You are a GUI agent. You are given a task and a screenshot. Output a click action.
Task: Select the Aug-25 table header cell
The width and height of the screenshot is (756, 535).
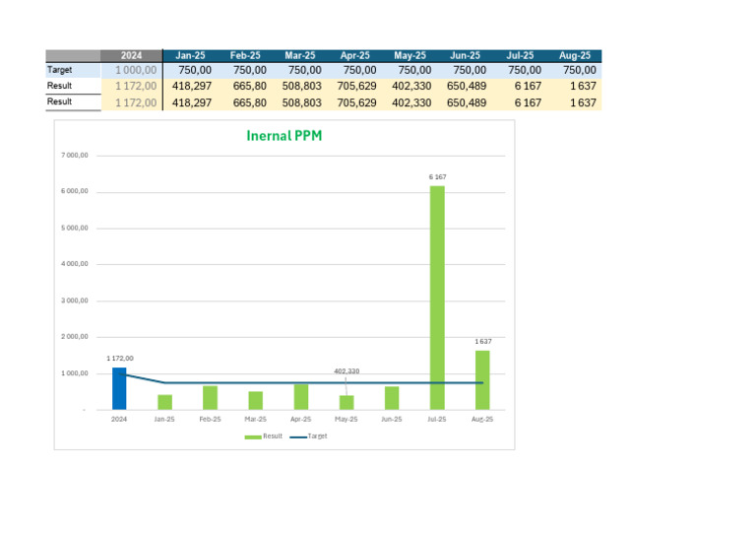click(575, 55)
